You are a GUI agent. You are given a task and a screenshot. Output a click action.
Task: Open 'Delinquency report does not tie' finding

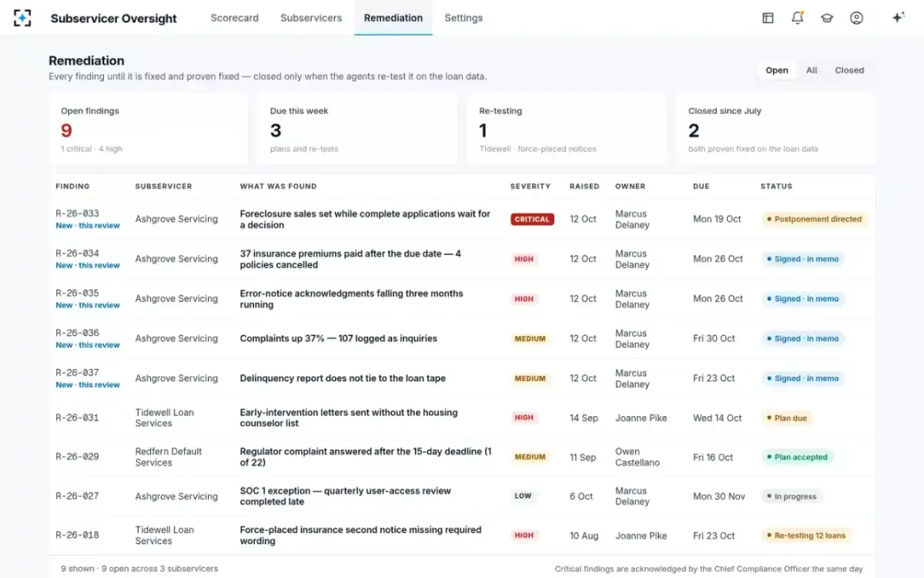click(x=343, y=378)
